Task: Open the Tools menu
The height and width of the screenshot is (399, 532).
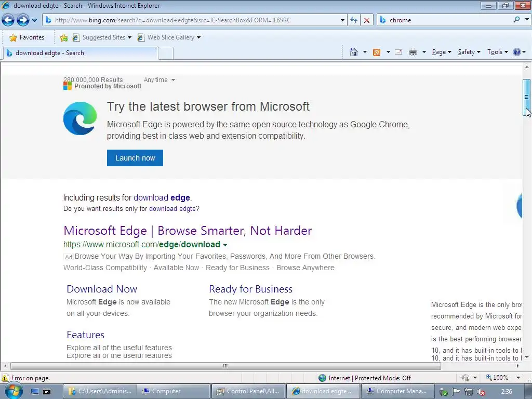Action: (497, 52)
